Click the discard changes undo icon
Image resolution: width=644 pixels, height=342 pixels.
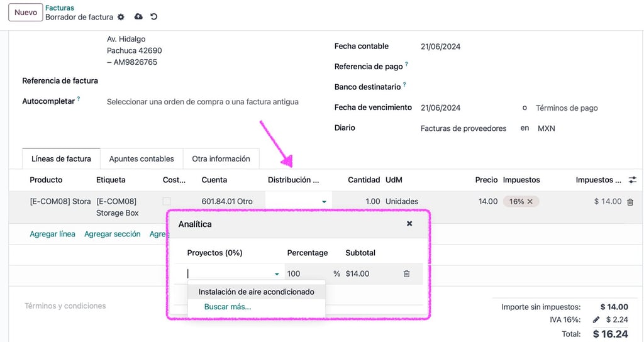pos(153,16)
